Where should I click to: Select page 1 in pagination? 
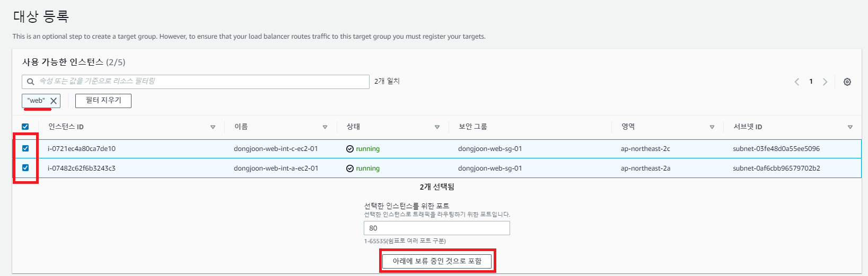pyautogui.click(x=811, y=82)
